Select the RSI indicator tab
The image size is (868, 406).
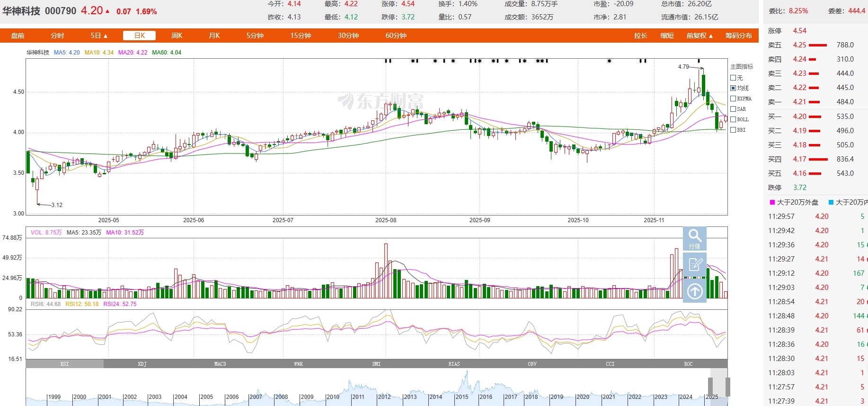pyautogui.click(x=65, y=364)
